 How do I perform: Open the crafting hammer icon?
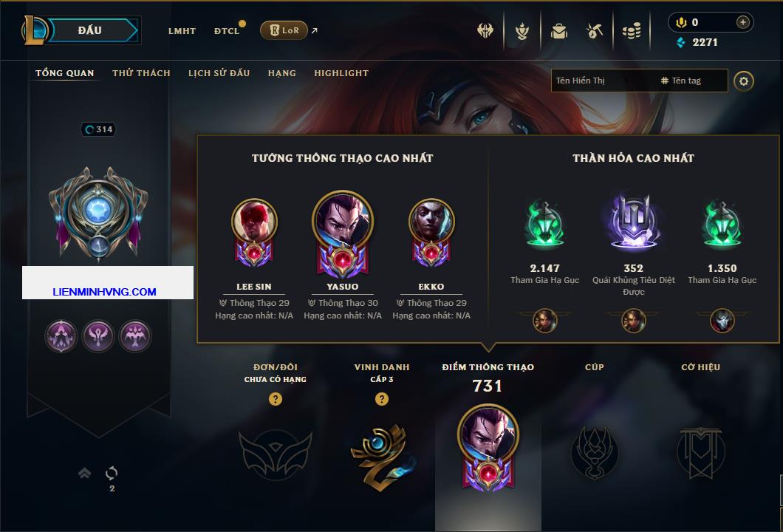pos(594,31)
